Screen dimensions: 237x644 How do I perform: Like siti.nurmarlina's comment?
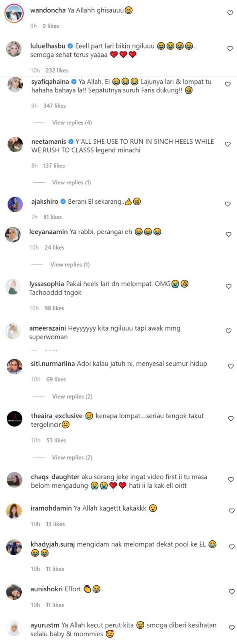click(x=231, y=366)
